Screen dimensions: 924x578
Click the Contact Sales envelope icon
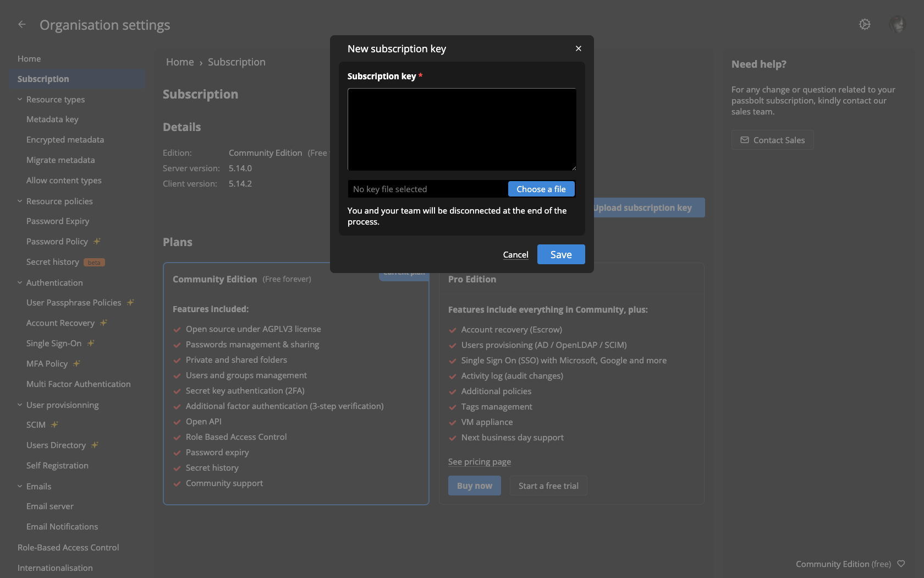(745, 140)
